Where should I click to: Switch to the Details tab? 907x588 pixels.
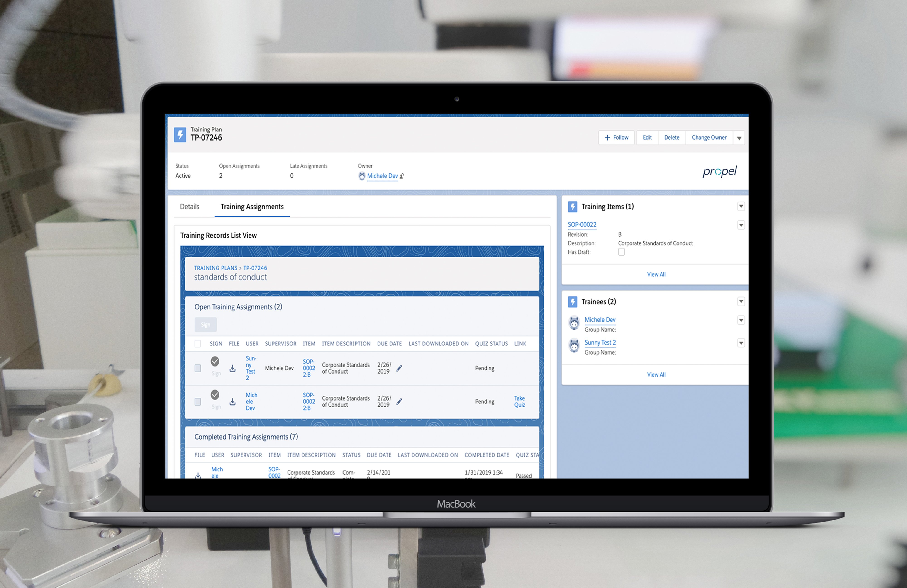point(189,207)
